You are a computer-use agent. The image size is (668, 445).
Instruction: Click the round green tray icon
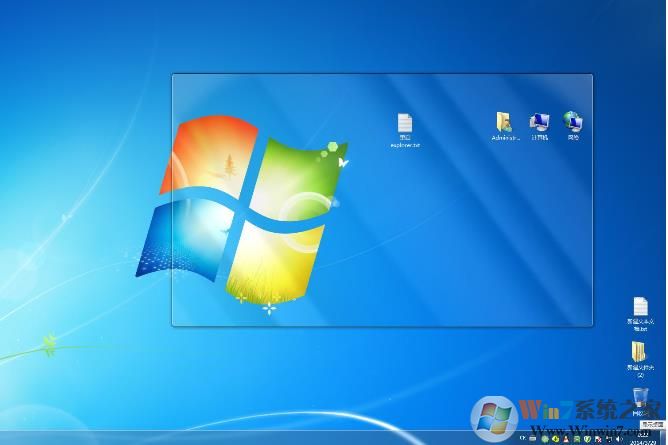[x=544, y=439]
